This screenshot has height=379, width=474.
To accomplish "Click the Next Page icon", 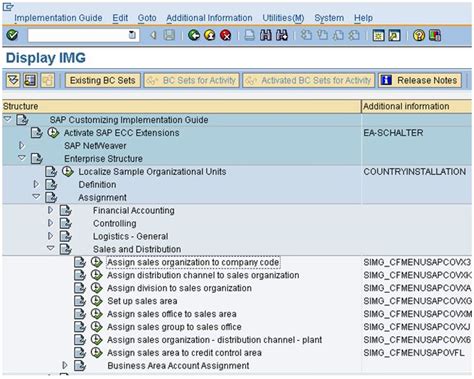I will [x=338, y=35].
